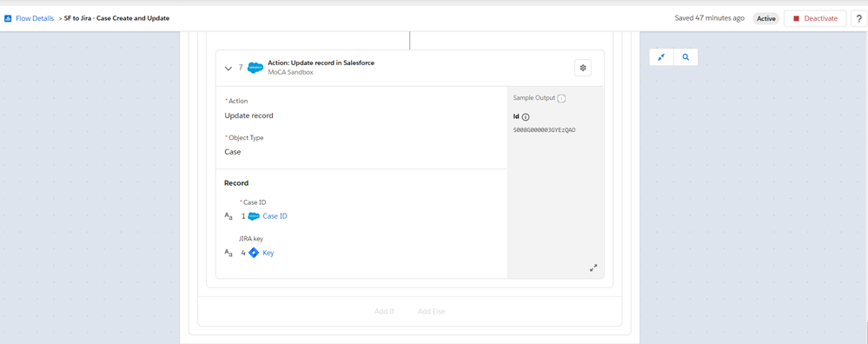Click the Add Else option
868x344 pixels.
(431, 311)
